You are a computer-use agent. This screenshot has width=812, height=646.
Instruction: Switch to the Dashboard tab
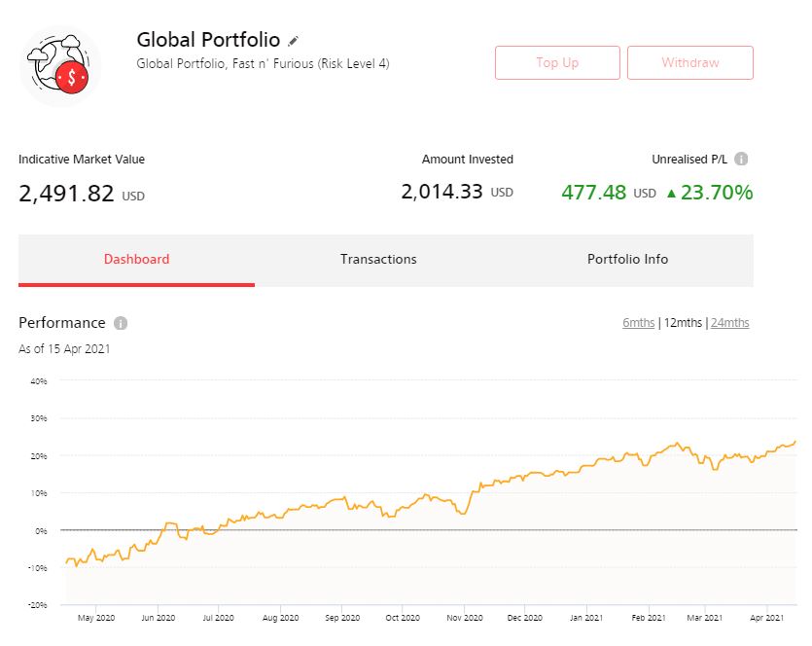tap(137, 260)
